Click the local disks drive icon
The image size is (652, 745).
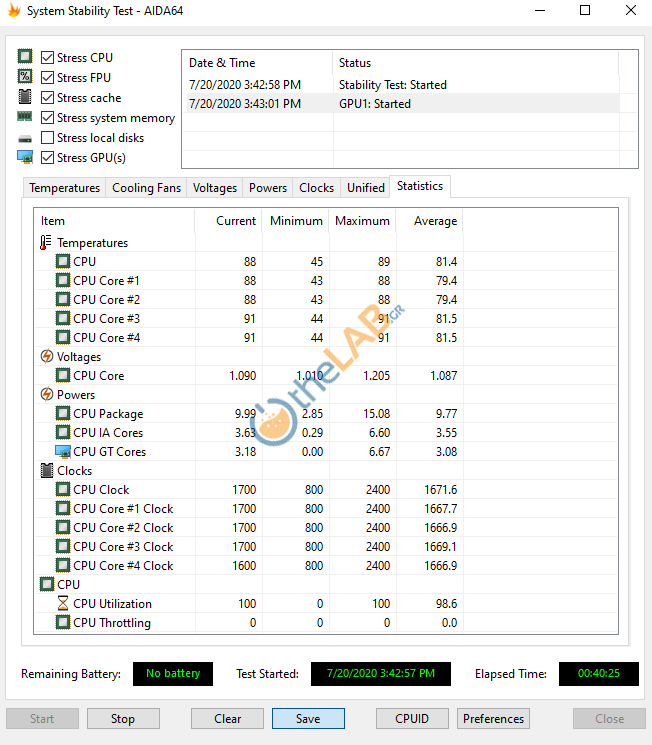point(25,139)
